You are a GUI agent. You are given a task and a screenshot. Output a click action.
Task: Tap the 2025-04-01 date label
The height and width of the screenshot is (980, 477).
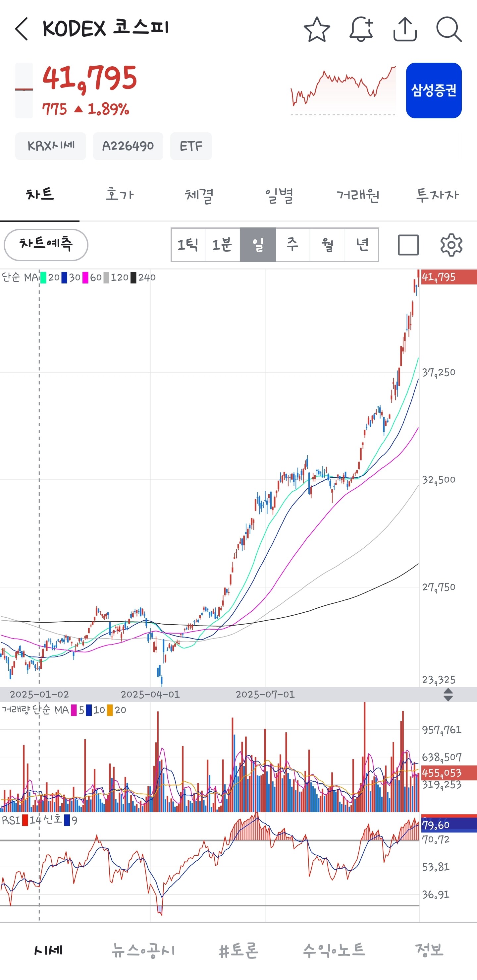(x=150, y=695)
